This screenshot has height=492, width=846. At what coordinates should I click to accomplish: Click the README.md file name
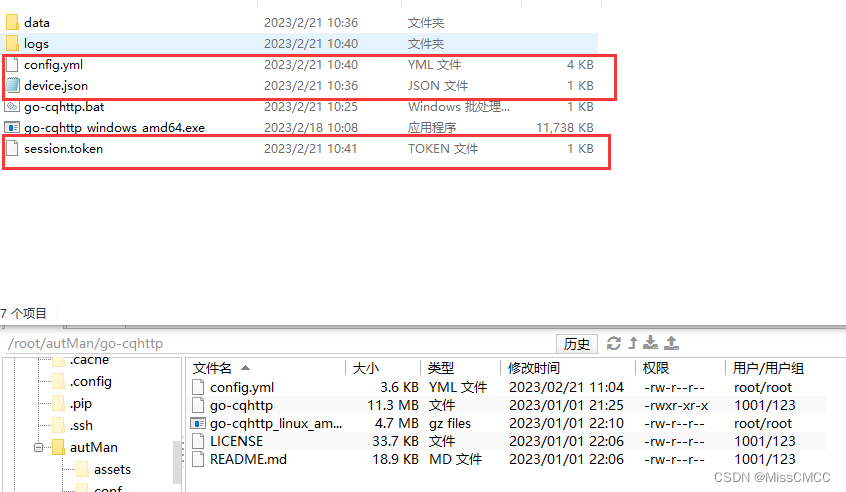coord(248,460)
